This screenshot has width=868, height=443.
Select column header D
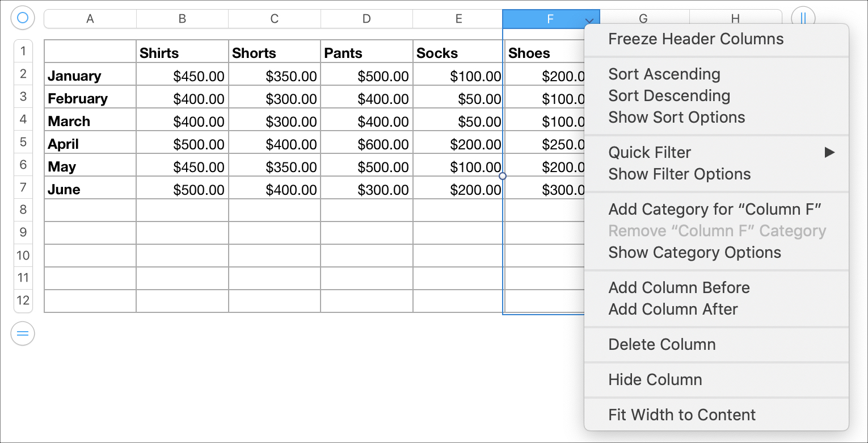(366, 18)
